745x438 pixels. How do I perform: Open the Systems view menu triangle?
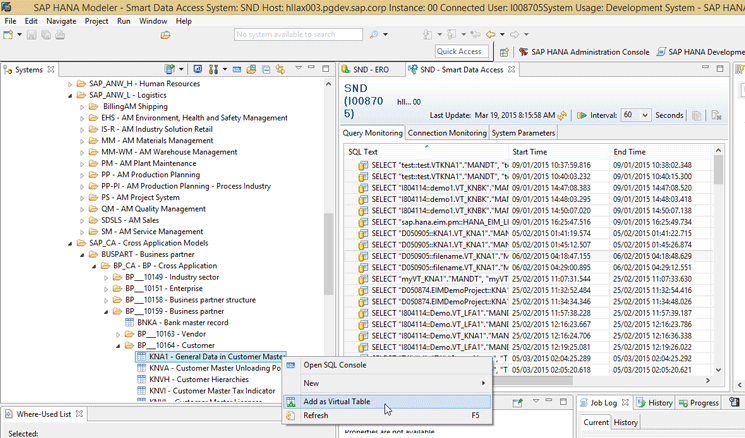298,68
